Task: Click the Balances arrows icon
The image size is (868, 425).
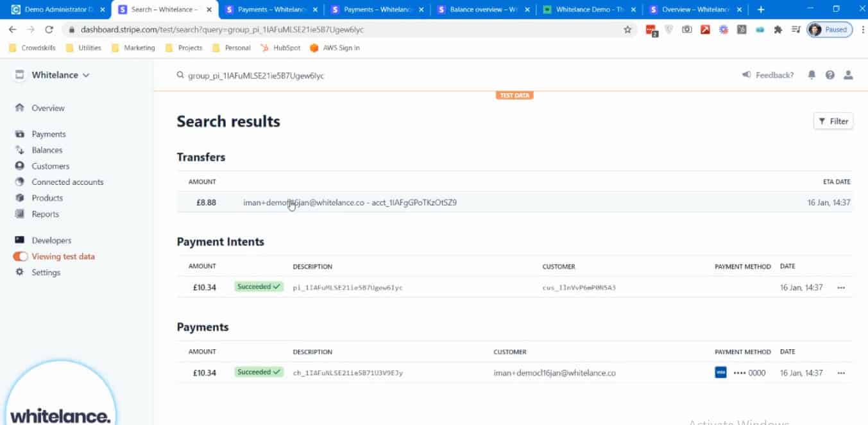Action: (x=19, y=150)
